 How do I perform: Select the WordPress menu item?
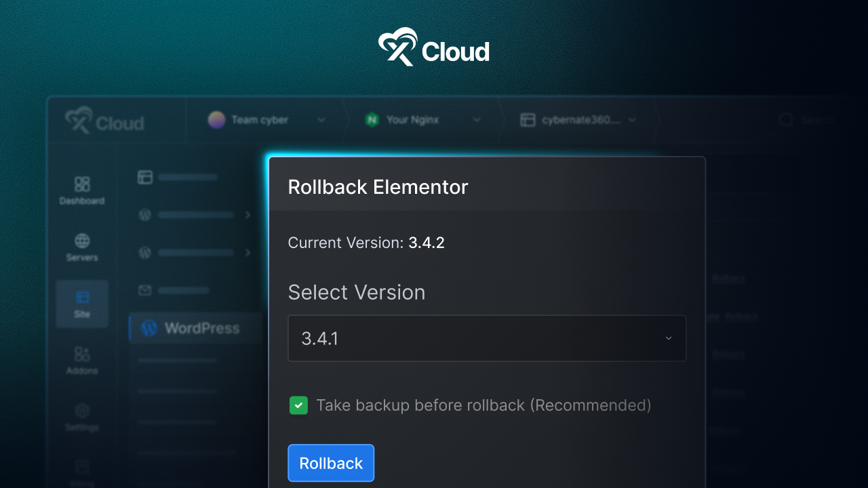pos(191,329)
